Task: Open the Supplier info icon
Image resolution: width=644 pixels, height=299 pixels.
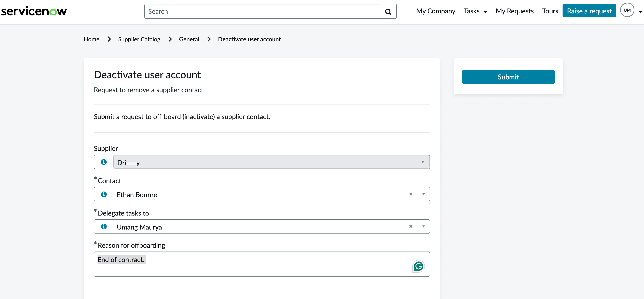Action: coord(104,162)
